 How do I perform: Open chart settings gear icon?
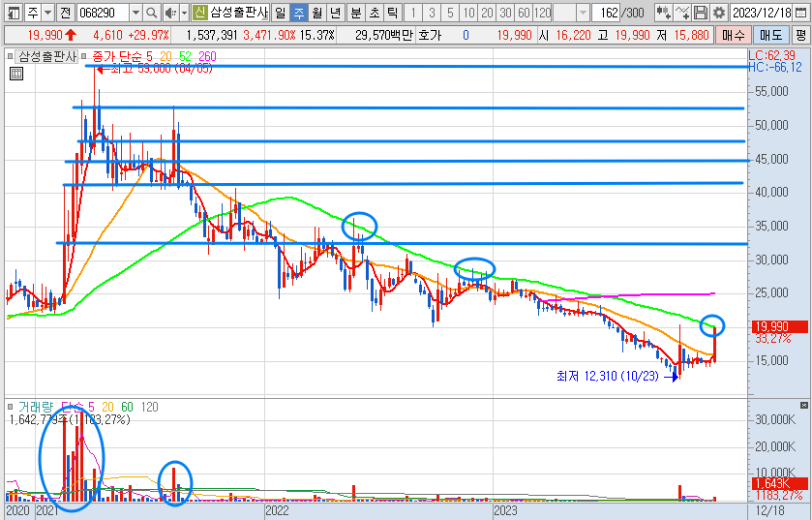click(718, 13)
